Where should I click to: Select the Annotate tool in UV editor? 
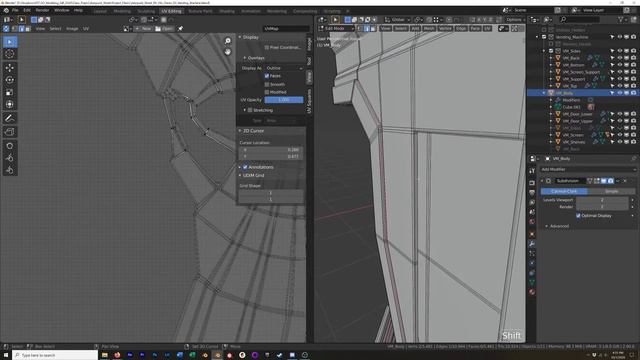coord(10,118)
